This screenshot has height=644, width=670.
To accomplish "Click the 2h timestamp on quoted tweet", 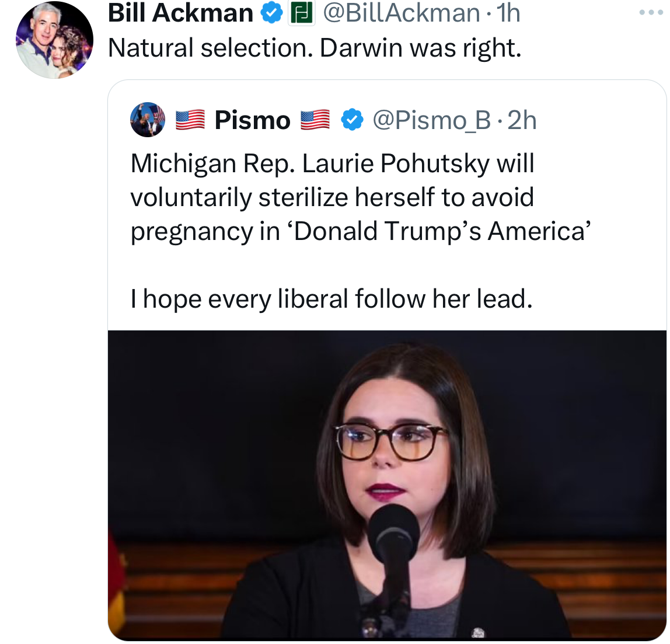I will pyautogui.click(x=522, y=120).
